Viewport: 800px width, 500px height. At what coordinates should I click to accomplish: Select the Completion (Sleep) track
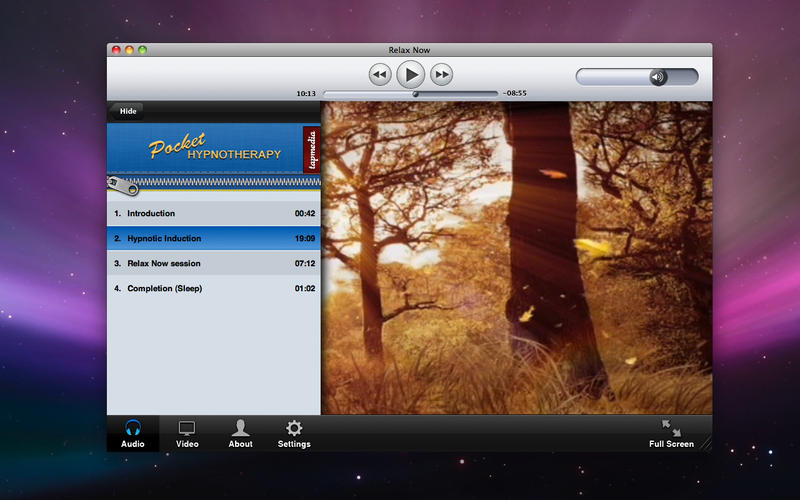click(x=214, y=289)
